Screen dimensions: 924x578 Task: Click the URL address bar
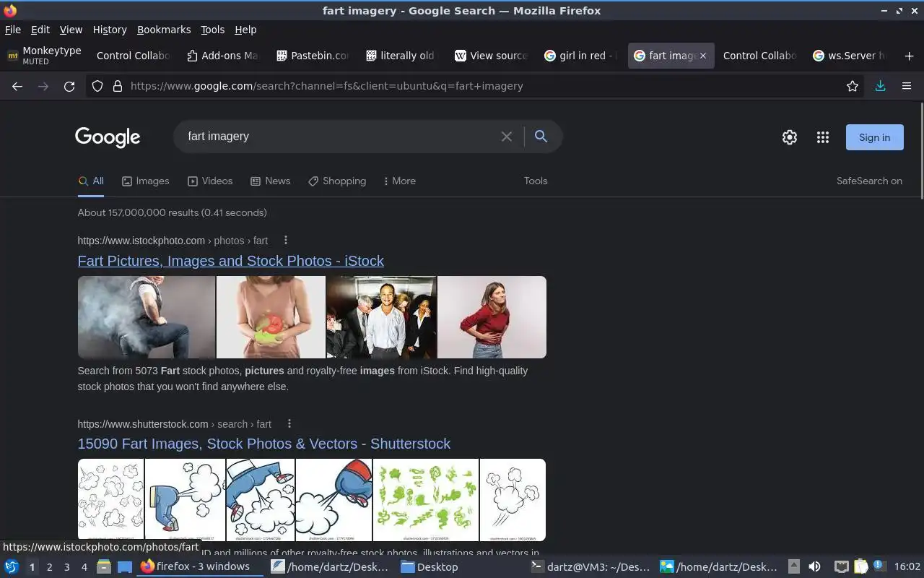click(476, 86)
